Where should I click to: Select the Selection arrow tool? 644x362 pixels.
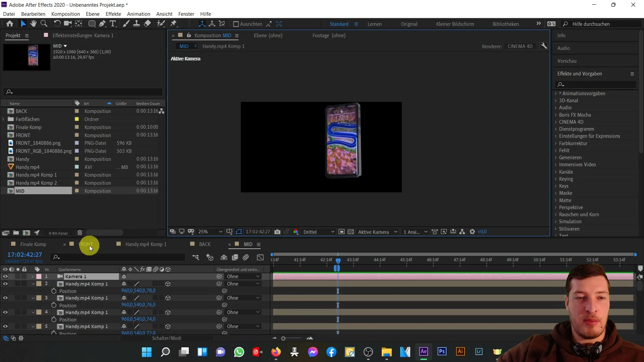(23, 24)
